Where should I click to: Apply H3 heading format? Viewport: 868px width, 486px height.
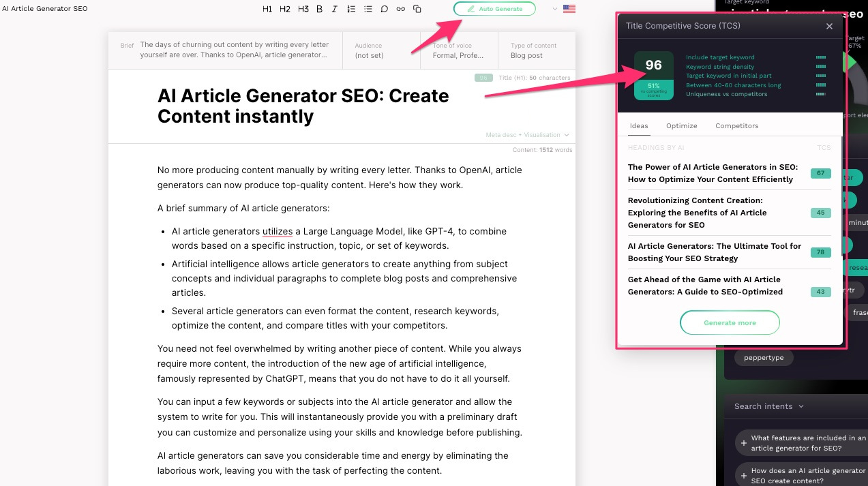click(303, 9)
